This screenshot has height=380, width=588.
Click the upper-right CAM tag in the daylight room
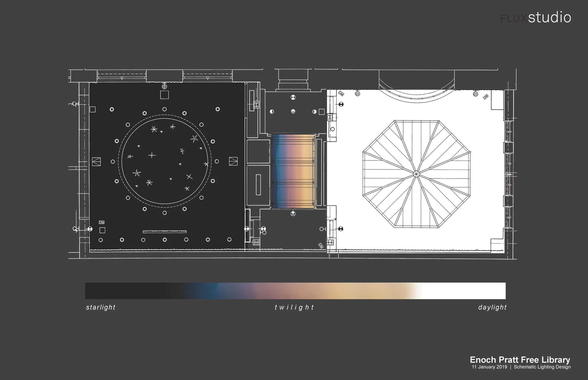486,97
